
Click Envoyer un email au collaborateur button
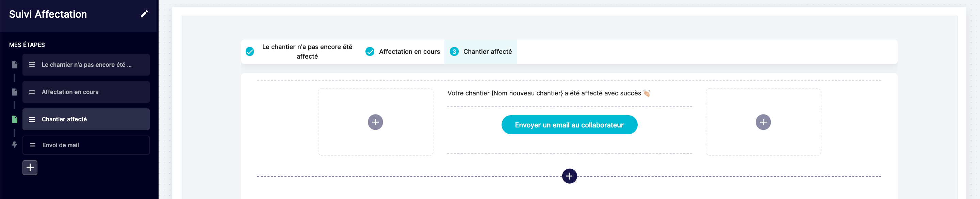[x=569, y=125]
